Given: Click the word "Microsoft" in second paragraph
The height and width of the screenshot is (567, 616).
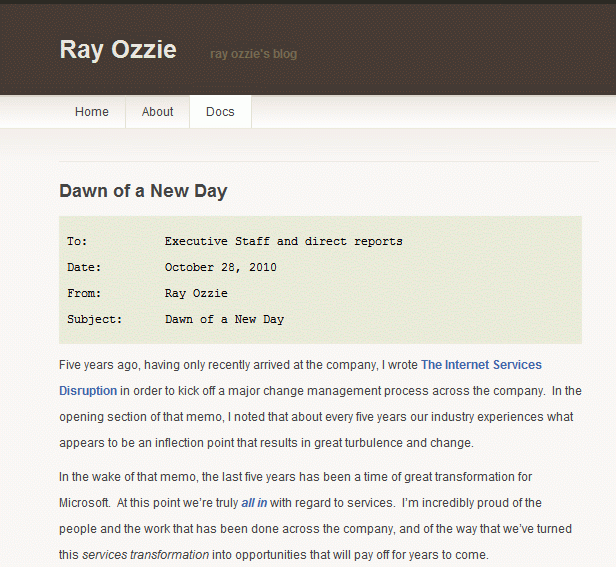Looking at the screenshot, I should (x=84, y=503).
